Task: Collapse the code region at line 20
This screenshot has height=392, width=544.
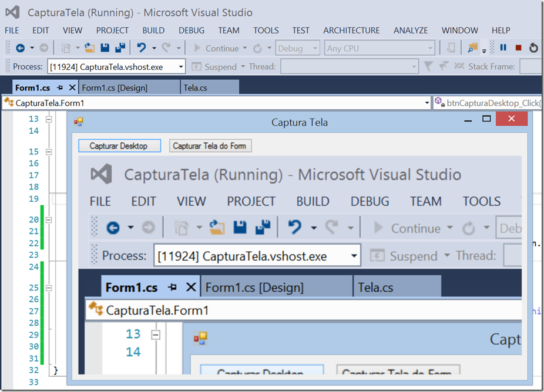Action: coord(49,220)
